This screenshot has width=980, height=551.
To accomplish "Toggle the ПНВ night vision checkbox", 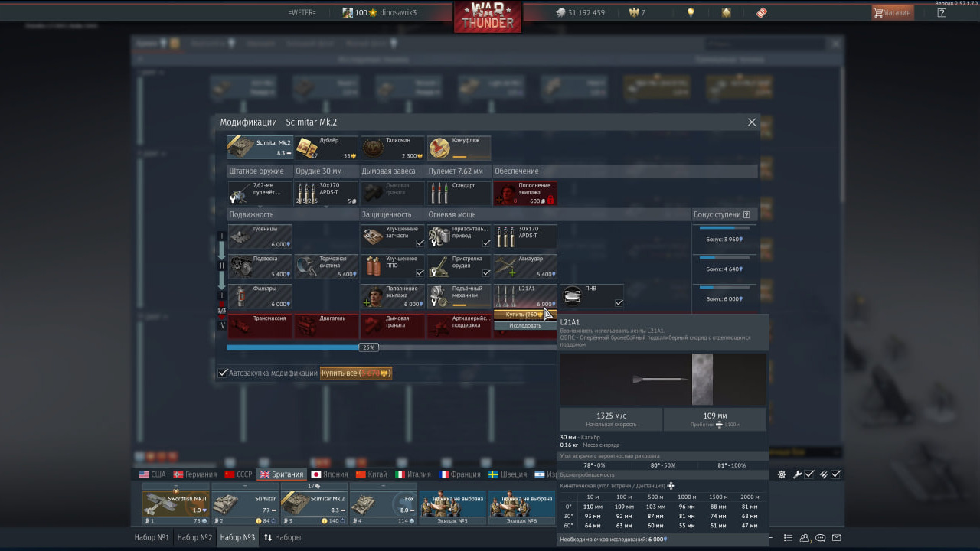I will (619, 302).
